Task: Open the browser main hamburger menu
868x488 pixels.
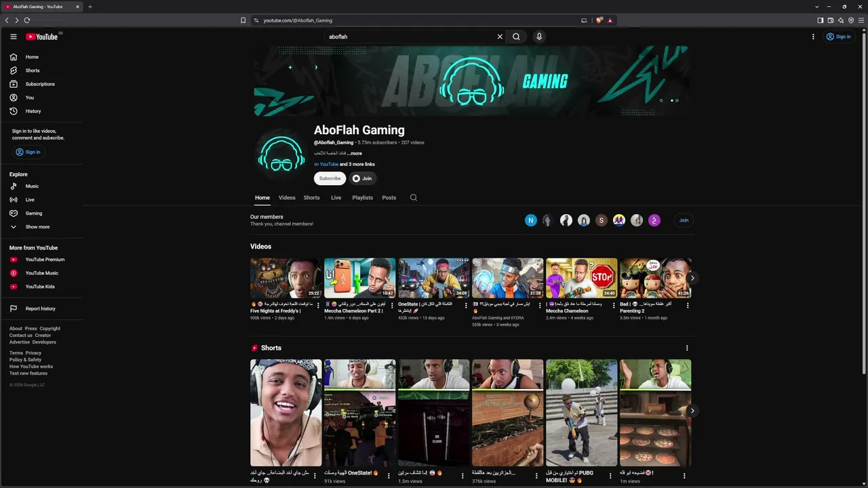Action: [862, 20]
